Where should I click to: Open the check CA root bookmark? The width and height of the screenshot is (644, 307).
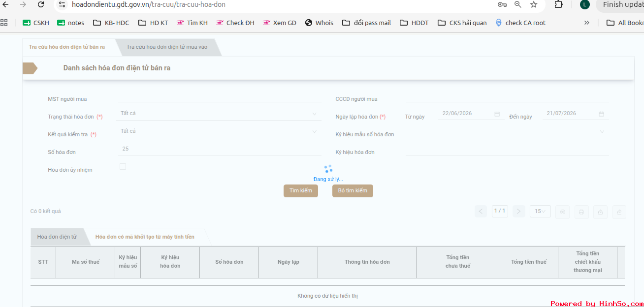click(520, 23)
